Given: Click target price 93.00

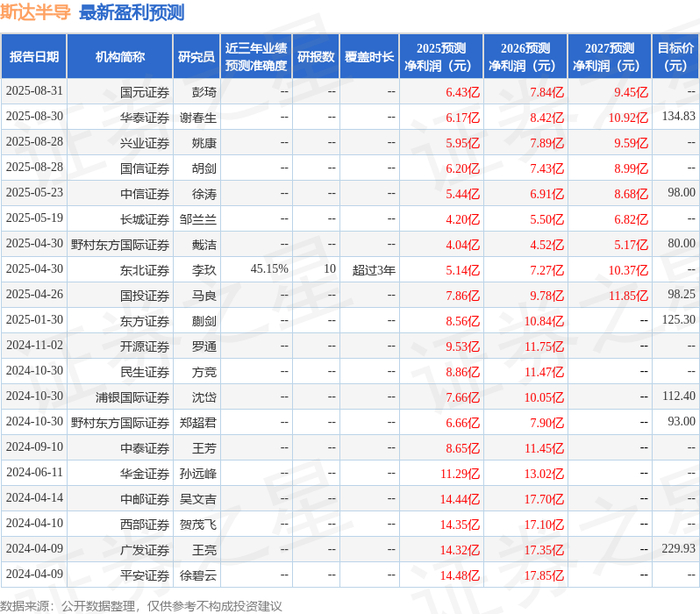Looking at the screenshot, I should [x=682, y=422].
